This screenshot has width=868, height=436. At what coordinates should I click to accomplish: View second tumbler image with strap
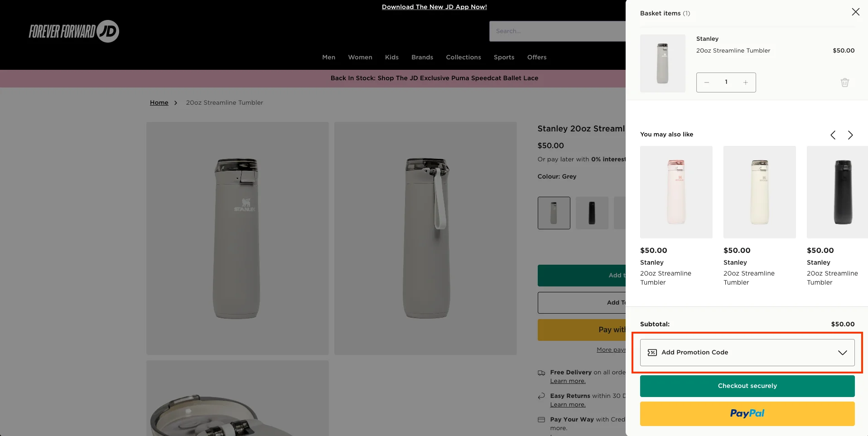point(425,238)
